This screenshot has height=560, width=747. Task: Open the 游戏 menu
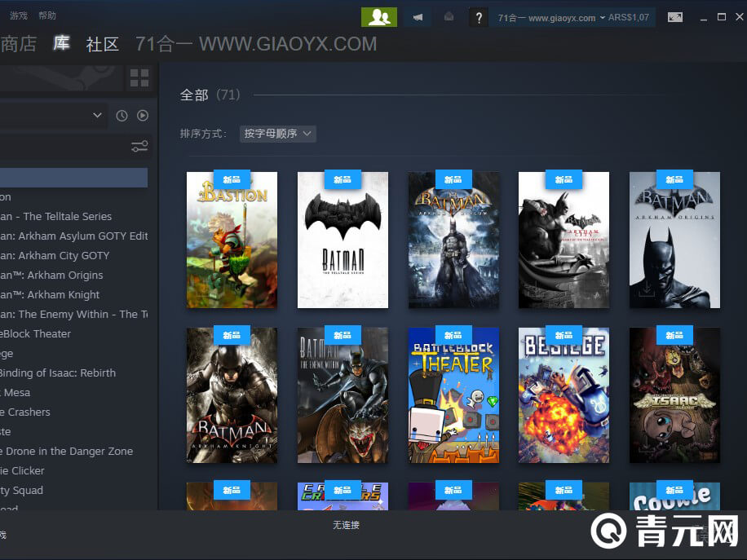19,15
